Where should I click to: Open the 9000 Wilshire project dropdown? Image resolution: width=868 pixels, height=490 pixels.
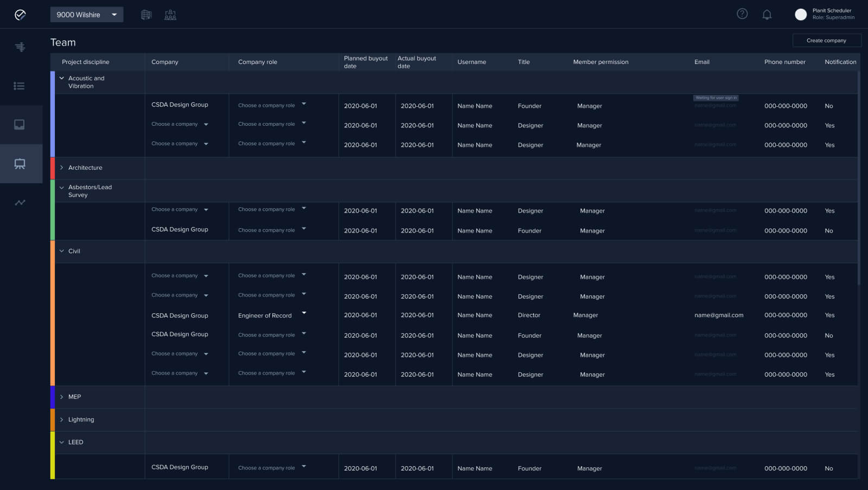click(87, 15)
